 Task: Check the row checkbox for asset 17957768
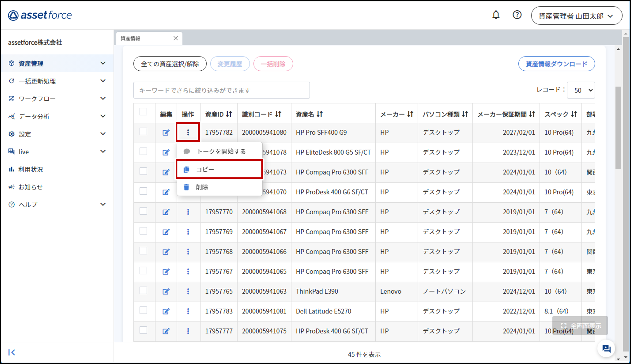tap(143, 251)
